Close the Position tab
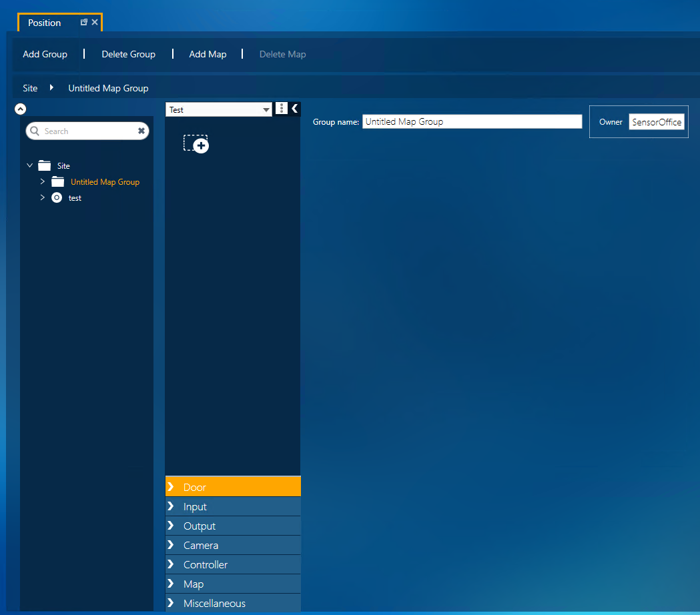Viewport: 700px width, 615px height. point(95,22)
